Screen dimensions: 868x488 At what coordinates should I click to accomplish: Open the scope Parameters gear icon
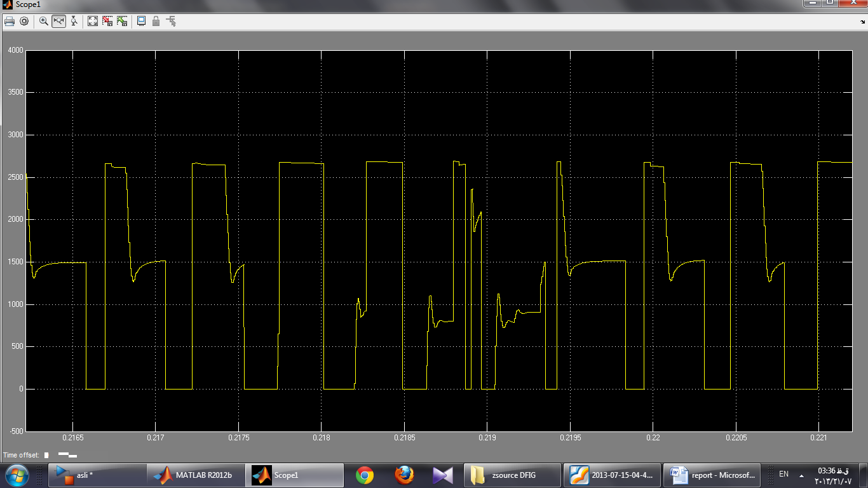click(24, 21)
